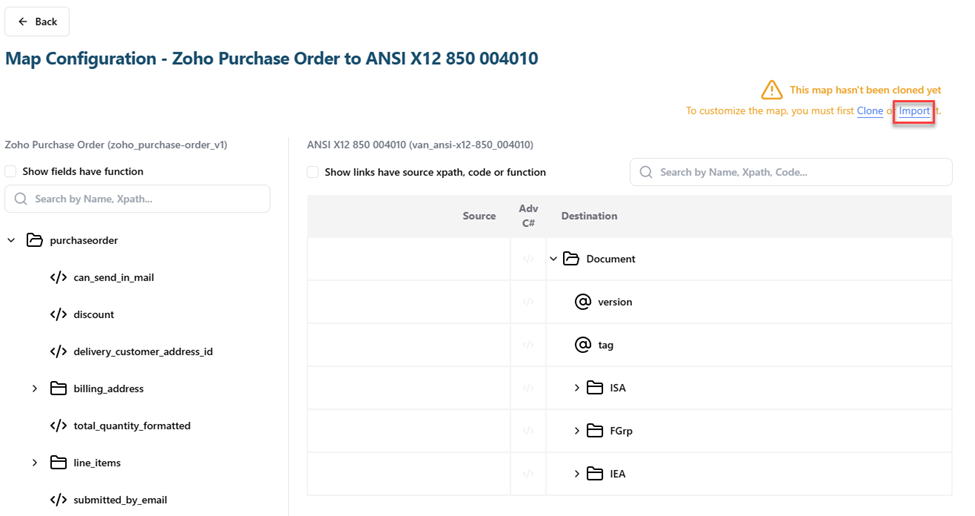Image resolution: width=975 pixels, height=516 pixels.
Task: Select the Document destination label
Action: point(611,259)
